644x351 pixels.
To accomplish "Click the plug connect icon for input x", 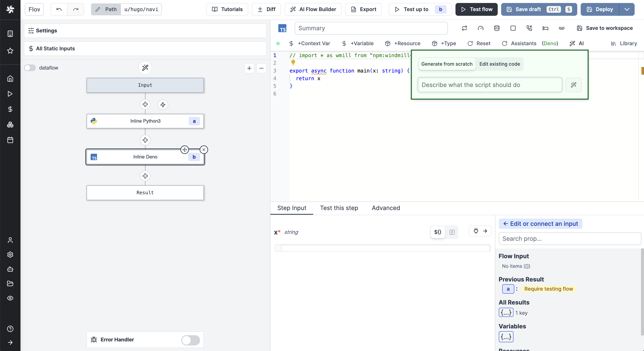I will click(476, 231).
